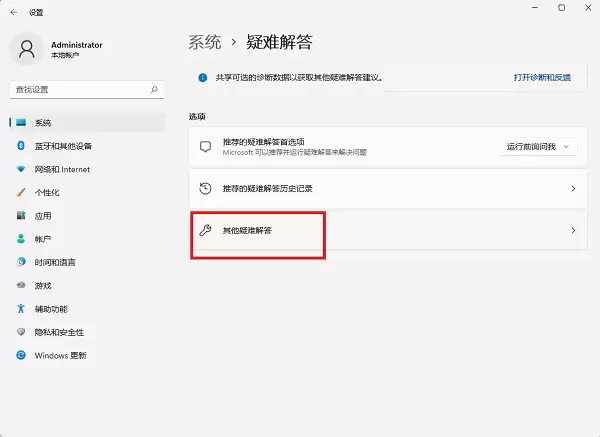The image size is (600, 437).
Task: Click the blue info icon
Action: (x=202, y=78)
